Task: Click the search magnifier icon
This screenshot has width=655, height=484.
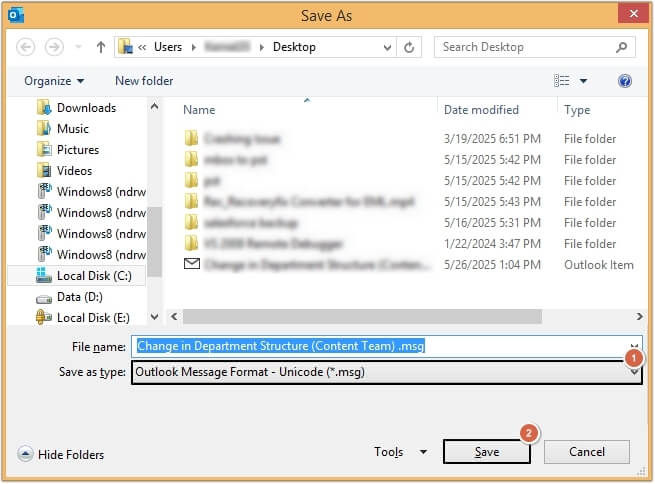Action: point(621,47)
